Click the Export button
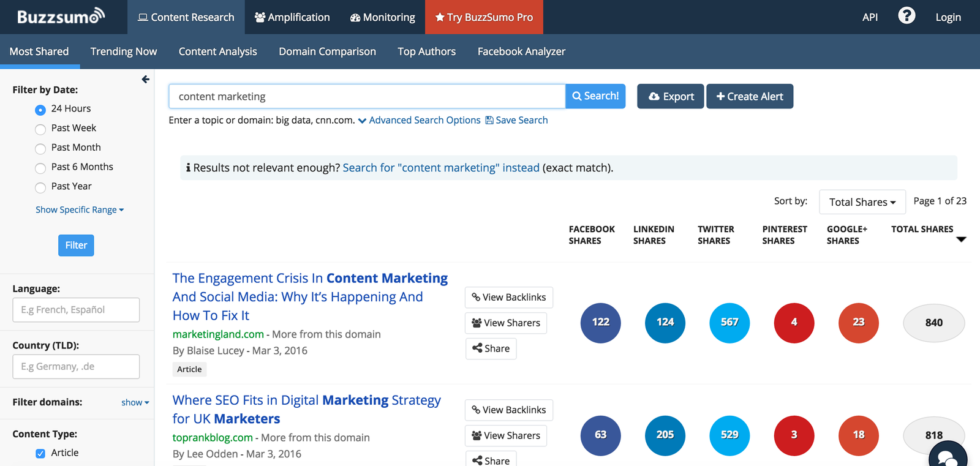The image size is (980, 466). coord(671,96)
